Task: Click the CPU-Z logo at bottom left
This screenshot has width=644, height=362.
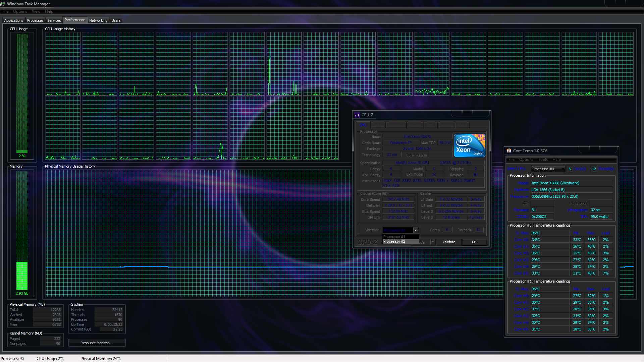Action: pyautogui.click(x=367, y=242)
